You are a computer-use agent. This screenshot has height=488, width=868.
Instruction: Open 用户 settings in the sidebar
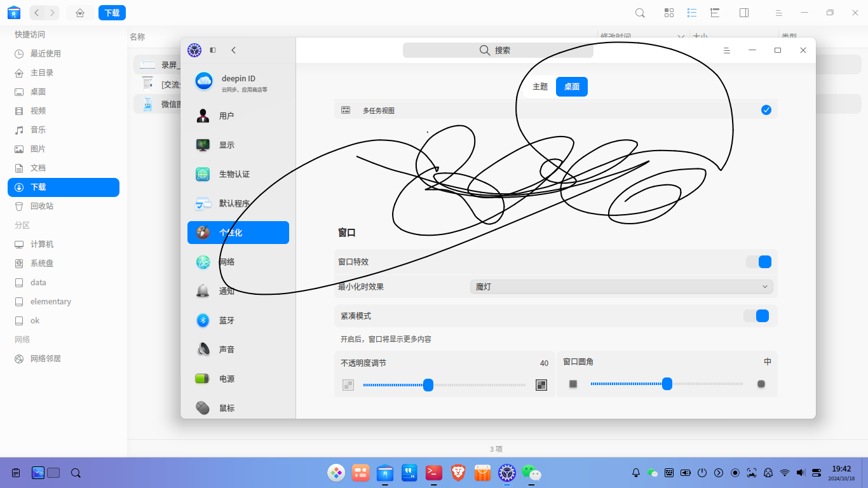point(238,116)
